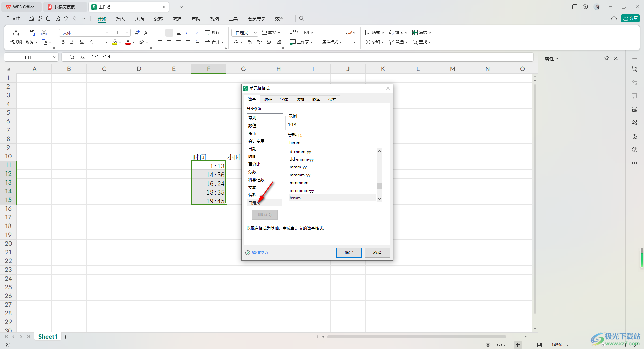
Task: Click the Find (查找) button
Action: [x=421, y=42]
